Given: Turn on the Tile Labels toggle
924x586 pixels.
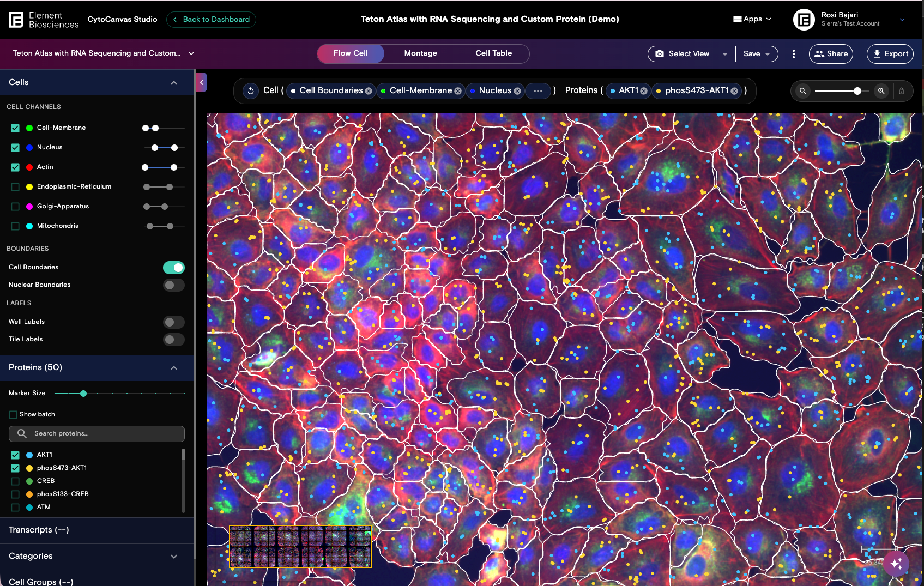Looking at the screenshot, I should pyautogui.click(x=174, y=340).
